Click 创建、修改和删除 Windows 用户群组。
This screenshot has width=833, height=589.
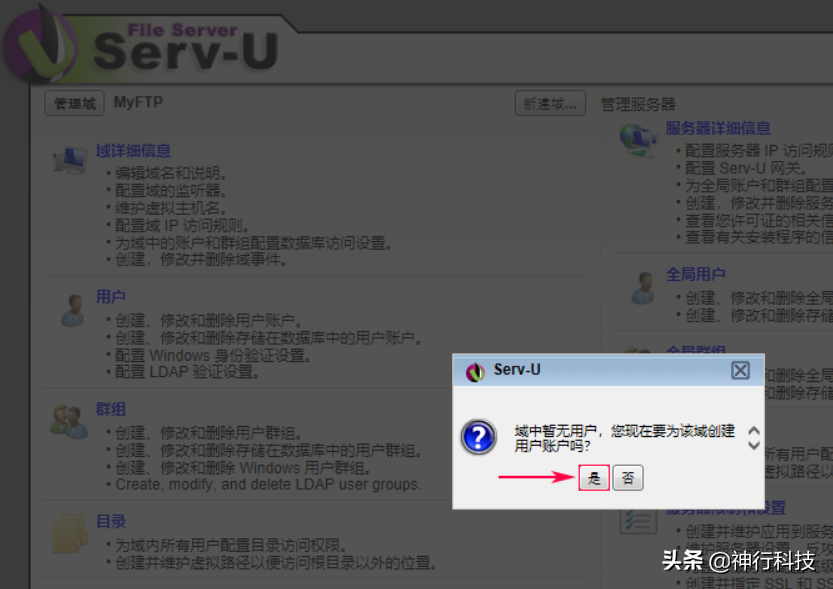coord(243,468)
